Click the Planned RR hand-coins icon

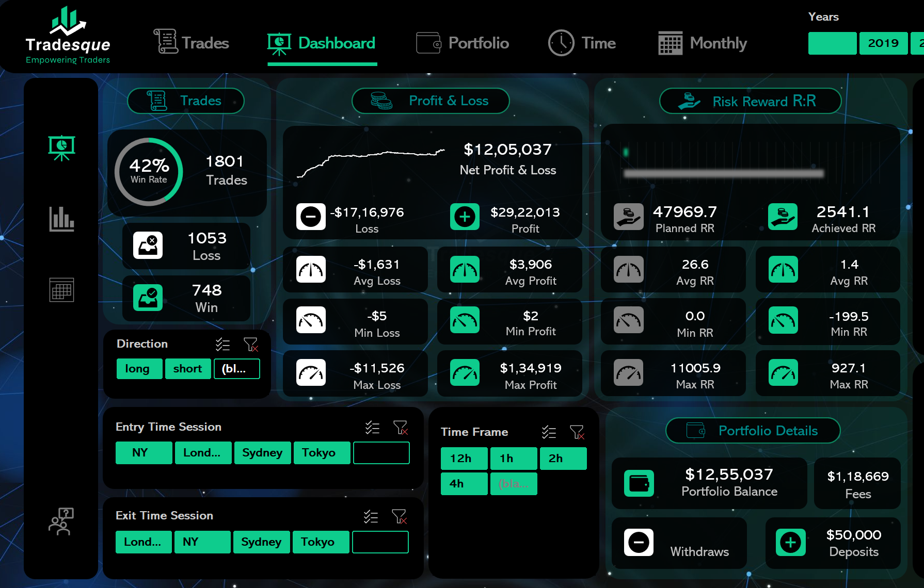pos(628,217)
